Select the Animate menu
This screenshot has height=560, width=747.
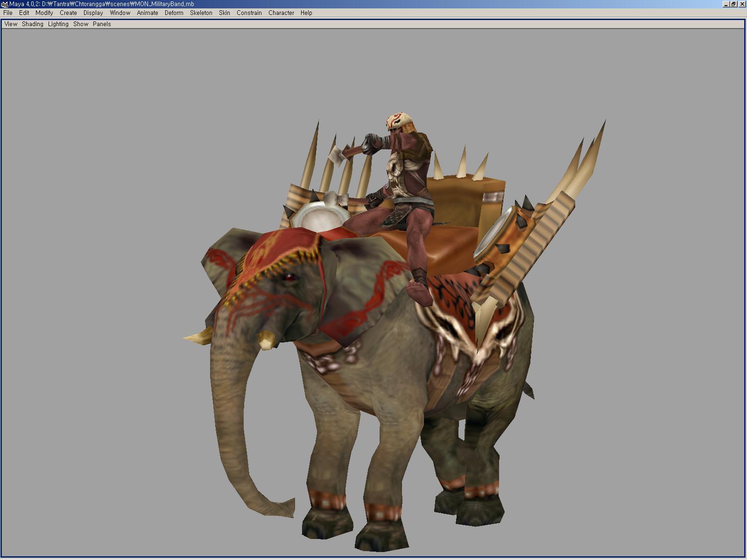148,13
